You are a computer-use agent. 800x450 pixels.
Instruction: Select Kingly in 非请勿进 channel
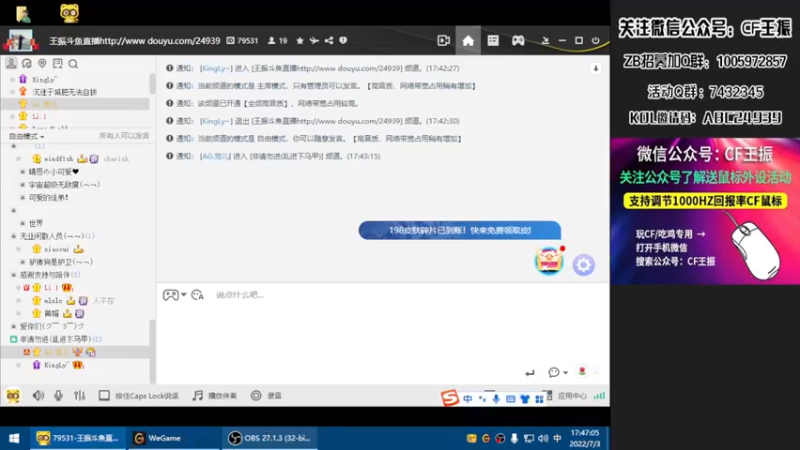[x=56, y=365]
